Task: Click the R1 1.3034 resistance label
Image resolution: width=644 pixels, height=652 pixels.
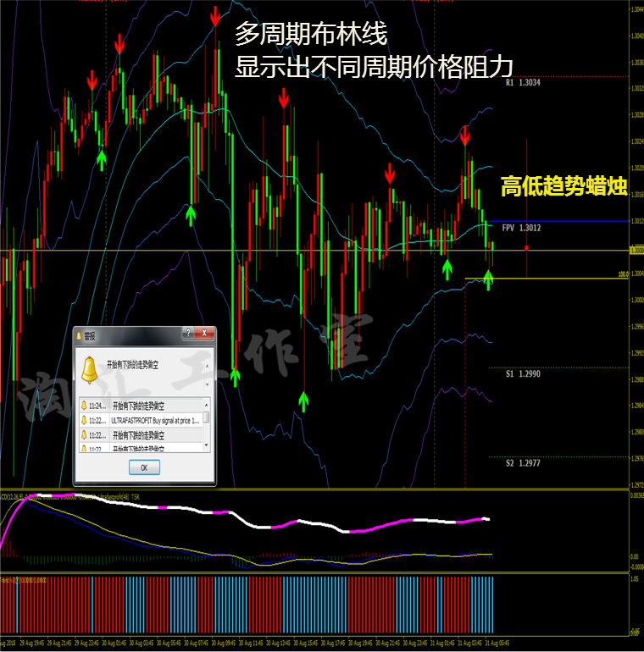Action: (x=523, y=82)
